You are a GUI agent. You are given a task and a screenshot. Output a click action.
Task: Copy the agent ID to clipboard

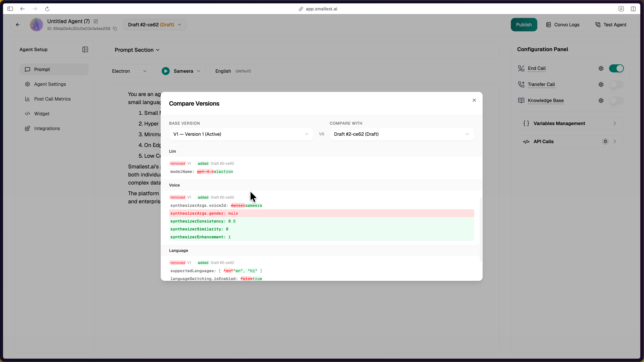115,28
